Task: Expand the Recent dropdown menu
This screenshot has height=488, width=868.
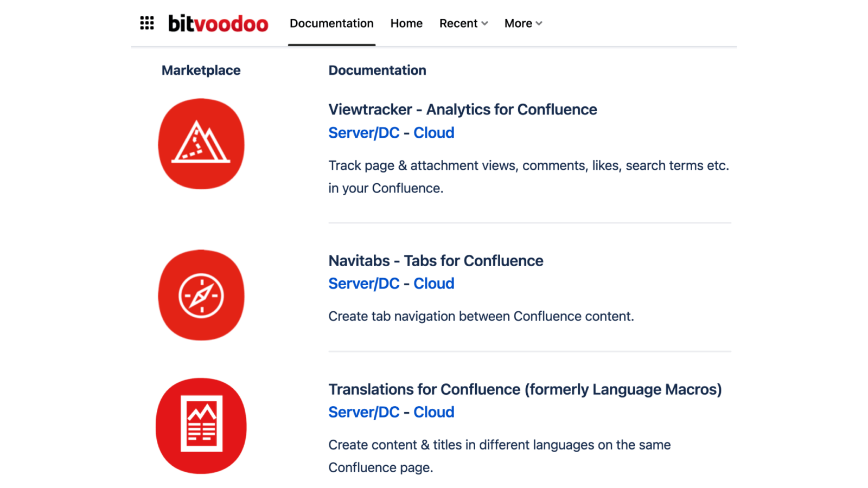Action: click(x=463, y=23)
